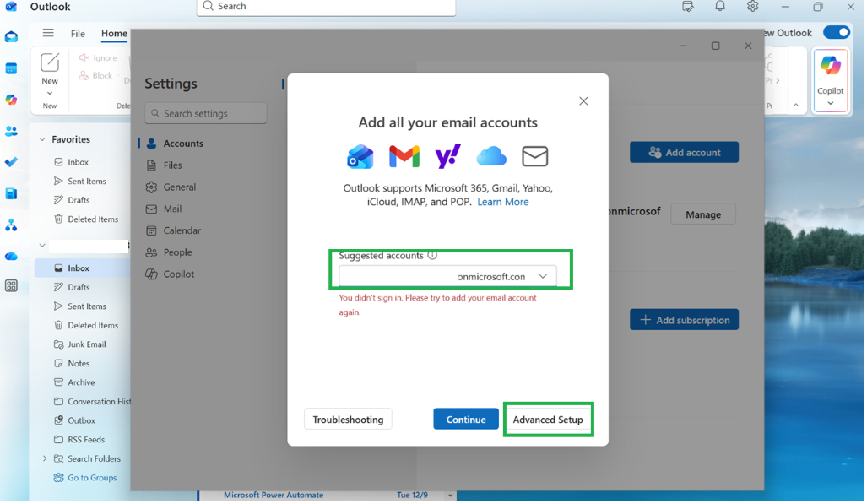
Task: Open the Favorites Inbox folder
Action: 78,162
